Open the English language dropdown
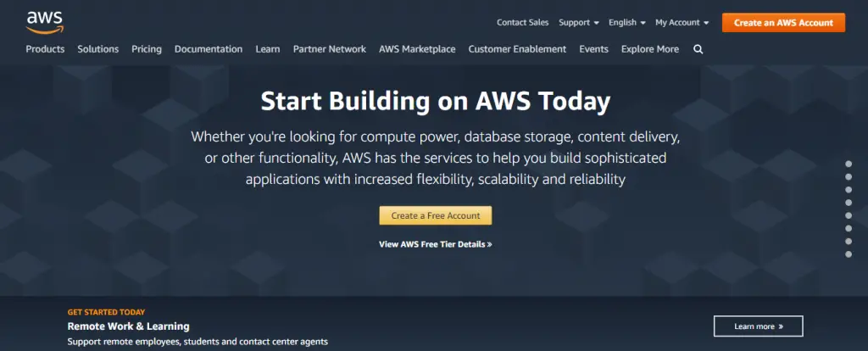Viewport: 868px width, 351px height. pos(626,23)
